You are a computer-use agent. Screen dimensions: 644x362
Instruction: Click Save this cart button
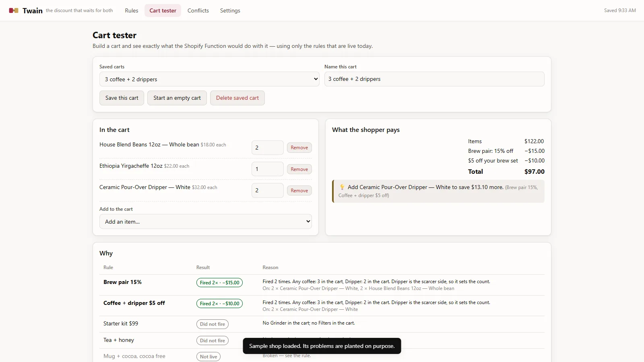coord(122,98)
